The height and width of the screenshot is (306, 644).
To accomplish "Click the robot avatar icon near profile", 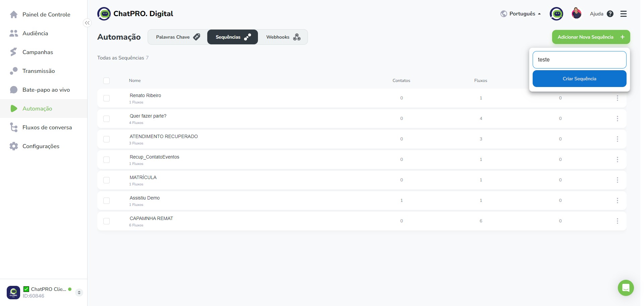I will point(556,14).
